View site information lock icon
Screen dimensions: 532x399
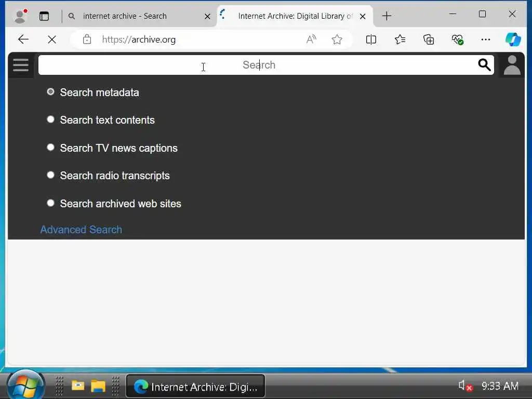87,39
